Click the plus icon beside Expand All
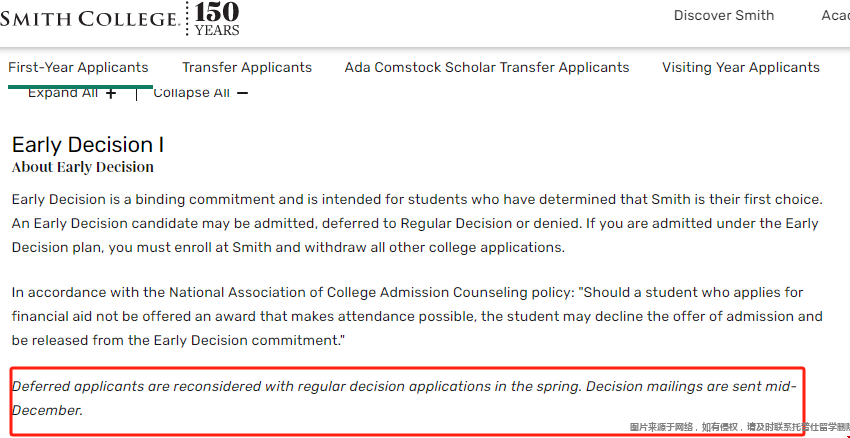Viewport: 850px width, 438px height. [x=111, y=93]
